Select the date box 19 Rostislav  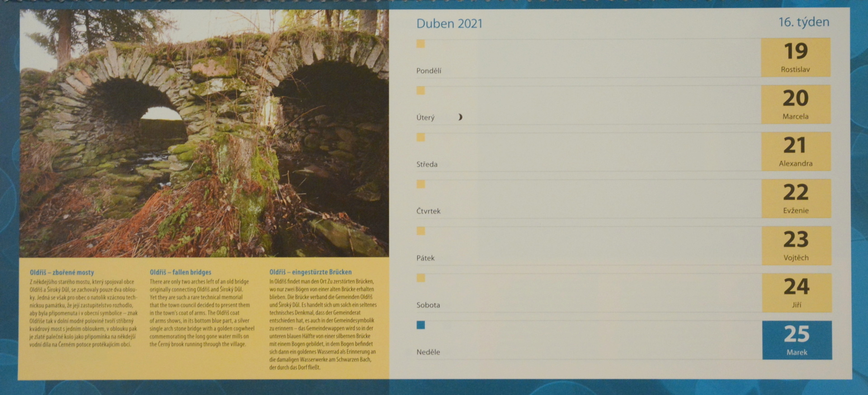[796, 57]
